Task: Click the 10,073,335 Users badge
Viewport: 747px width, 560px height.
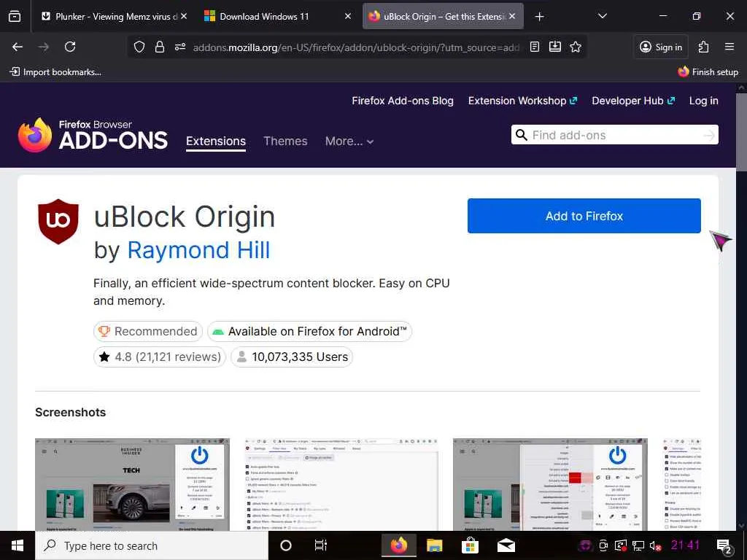Action: 292,357
